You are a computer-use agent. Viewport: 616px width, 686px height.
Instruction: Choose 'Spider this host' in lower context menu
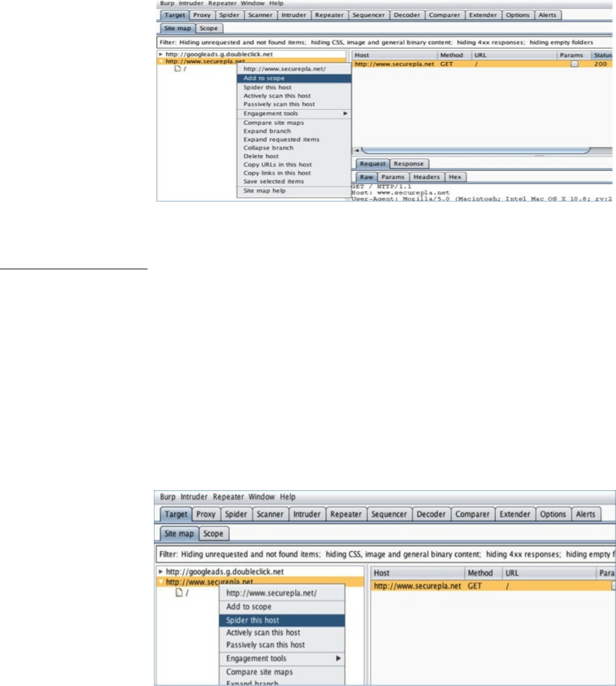coord(282,620)
